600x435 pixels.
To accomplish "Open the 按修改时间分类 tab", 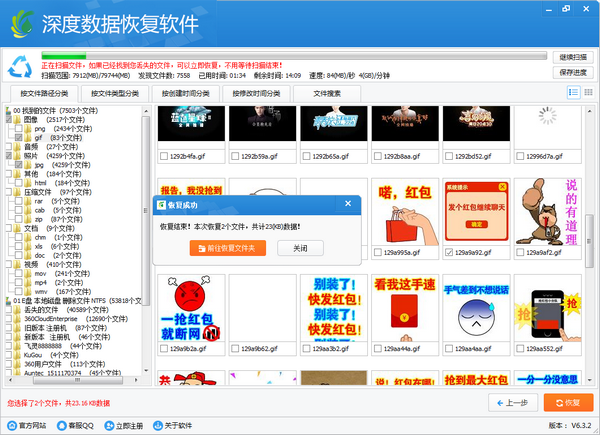I will tap(256, 93).
